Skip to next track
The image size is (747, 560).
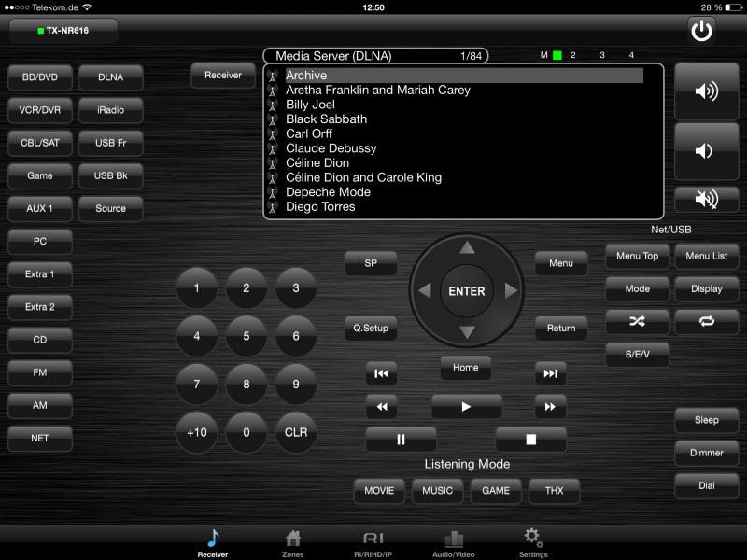pos(550,373)
